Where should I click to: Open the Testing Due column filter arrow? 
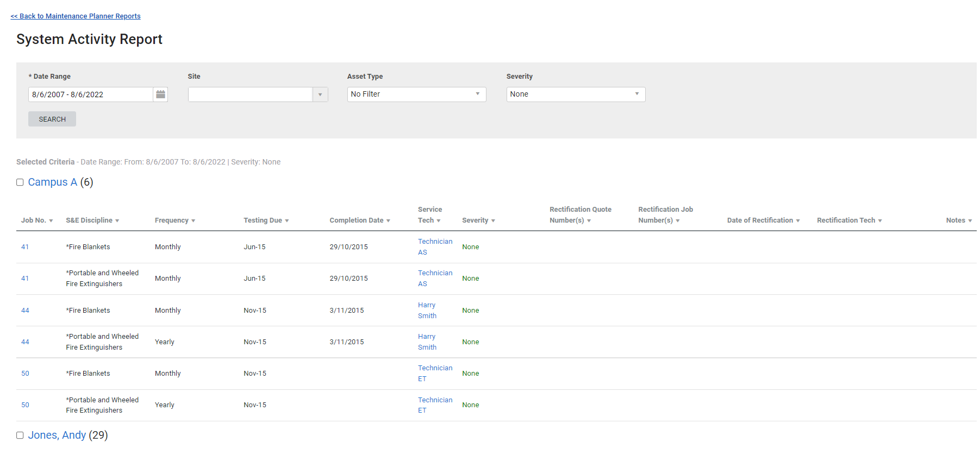[287, 221]
